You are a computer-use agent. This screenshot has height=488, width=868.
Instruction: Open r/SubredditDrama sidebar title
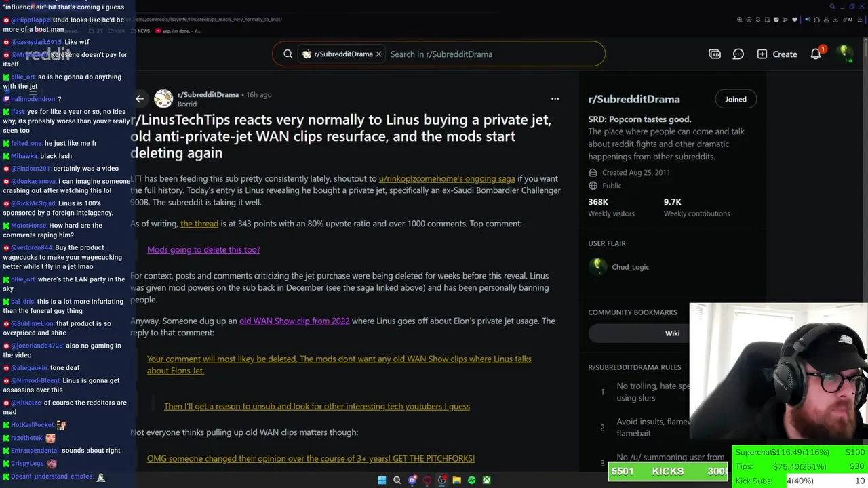[634, 99]
